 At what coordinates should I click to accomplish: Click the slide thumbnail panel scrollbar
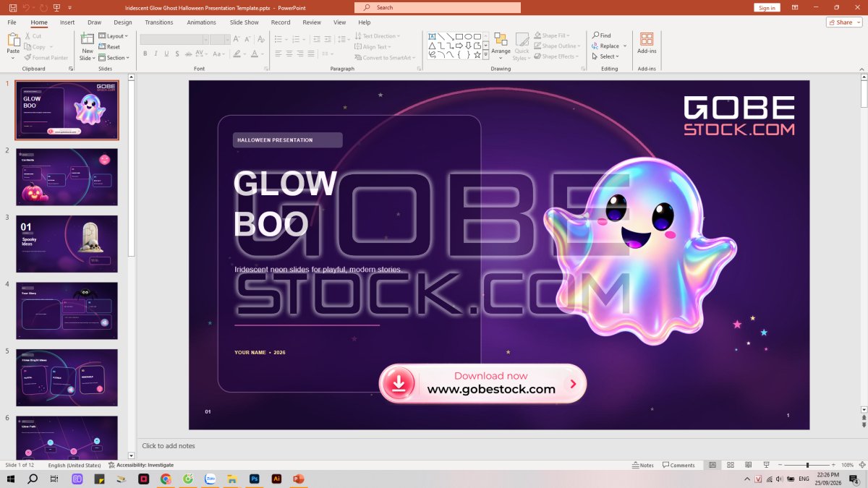pyautogui.click(x=132, y=168)
